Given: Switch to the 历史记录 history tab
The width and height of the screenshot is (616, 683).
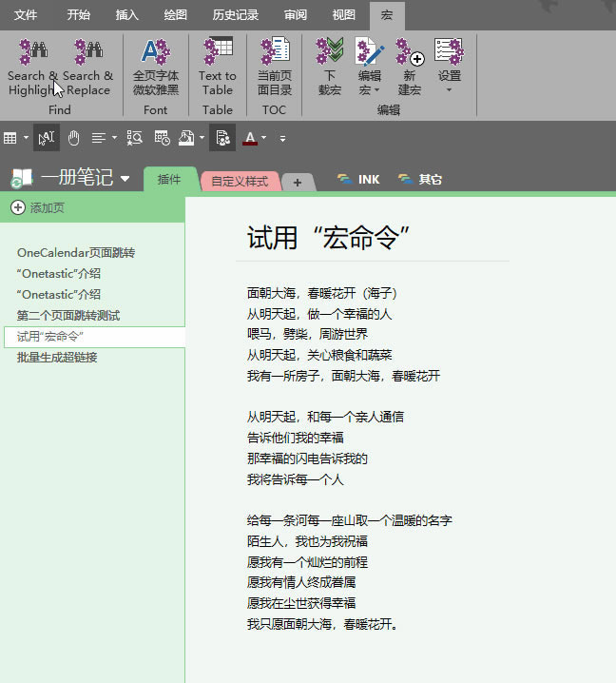Looking at the screenshot, I should (236, 15).
